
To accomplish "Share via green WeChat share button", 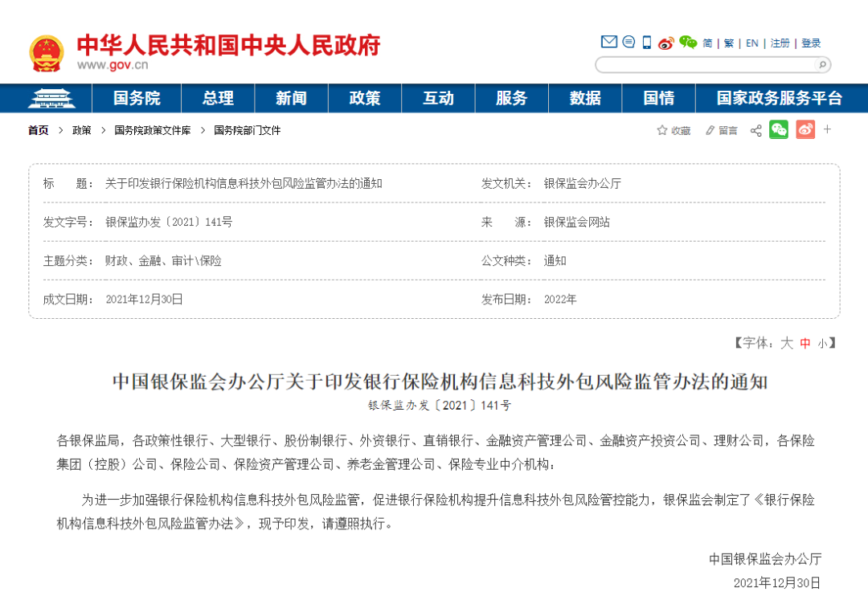I will 778,130.
